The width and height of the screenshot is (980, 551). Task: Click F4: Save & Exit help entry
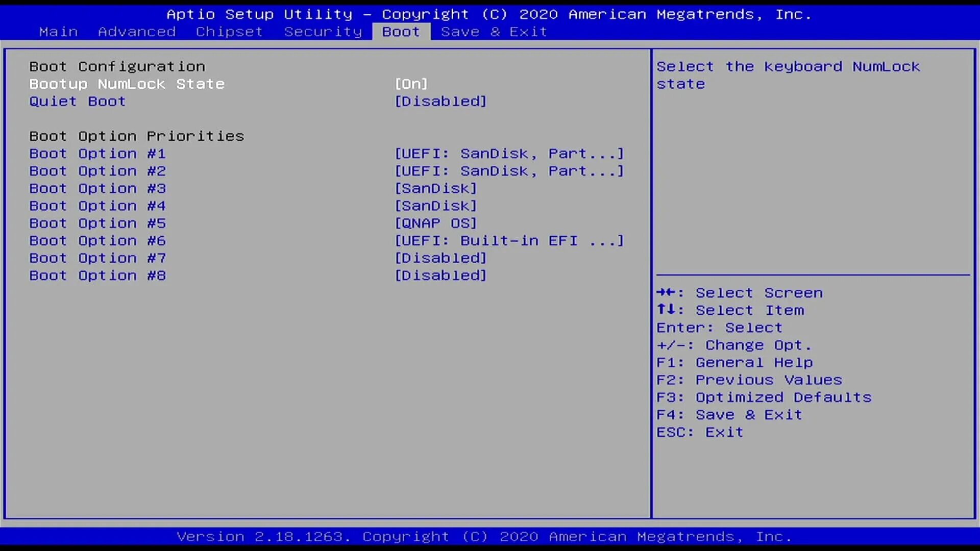coord(729,415)
